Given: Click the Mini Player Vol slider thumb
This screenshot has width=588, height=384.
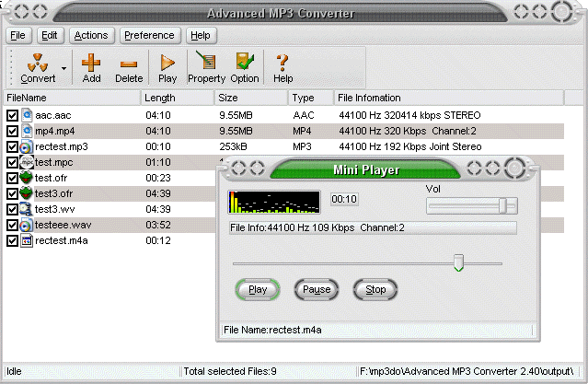Looking at the screenshot, I should [502, 206].
